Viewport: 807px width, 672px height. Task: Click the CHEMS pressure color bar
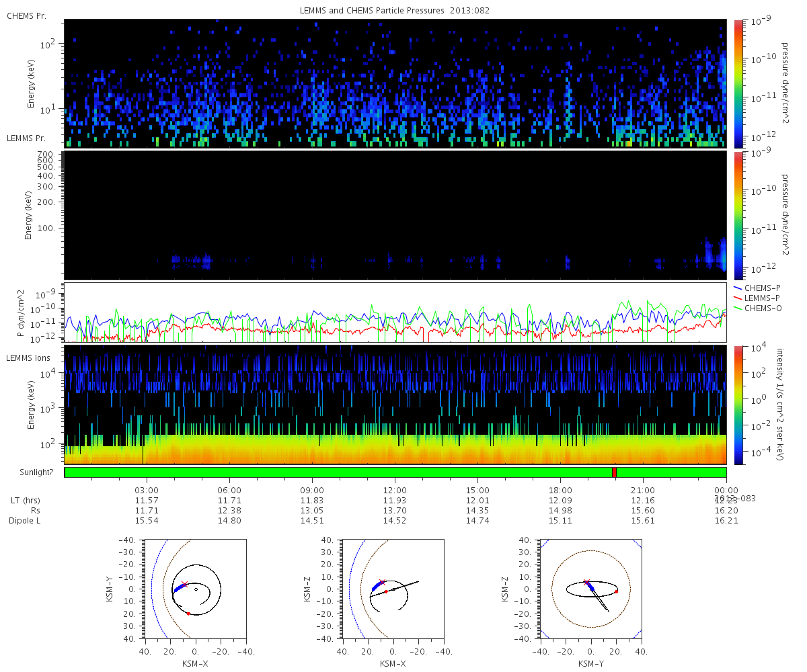click(x=738, y=83)
